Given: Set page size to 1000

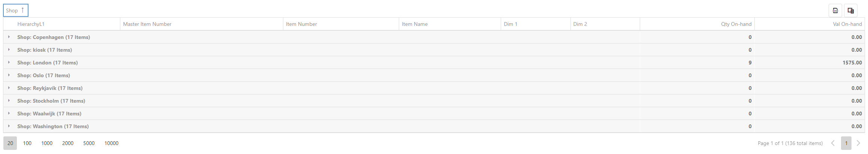Looking at the screenshot, I should [47, 143].
